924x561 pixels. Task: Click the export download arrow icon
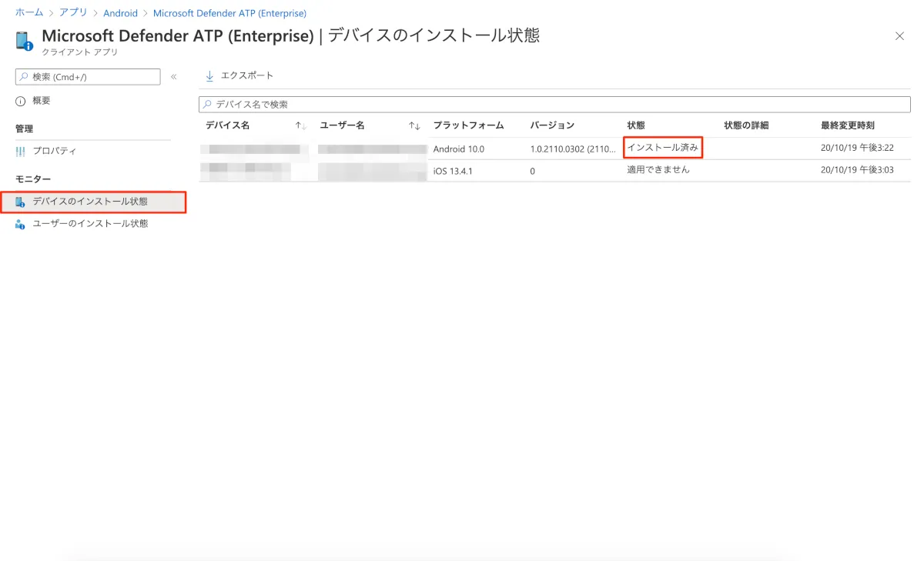pyautogui.click(x=209, y=75)
